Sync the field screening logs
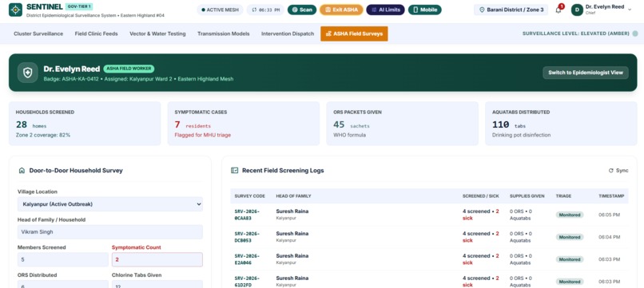 click(618, 170)
